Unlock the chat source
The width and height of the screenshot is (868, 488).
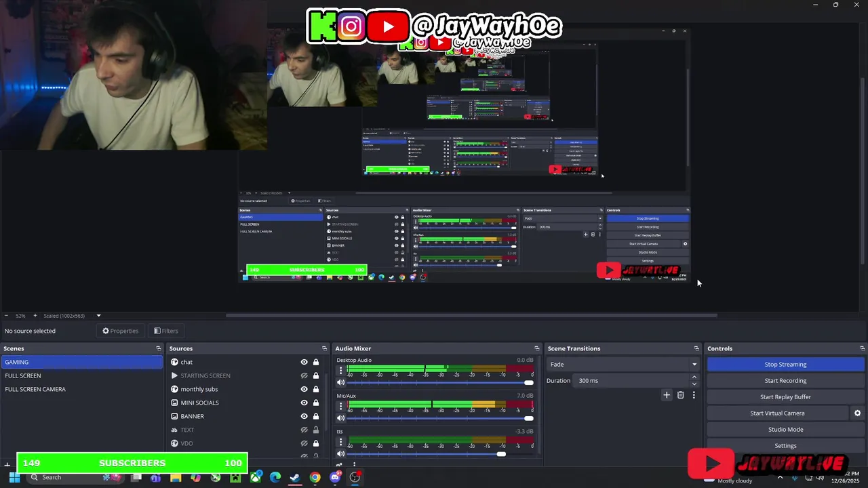[x=316, y=362]
